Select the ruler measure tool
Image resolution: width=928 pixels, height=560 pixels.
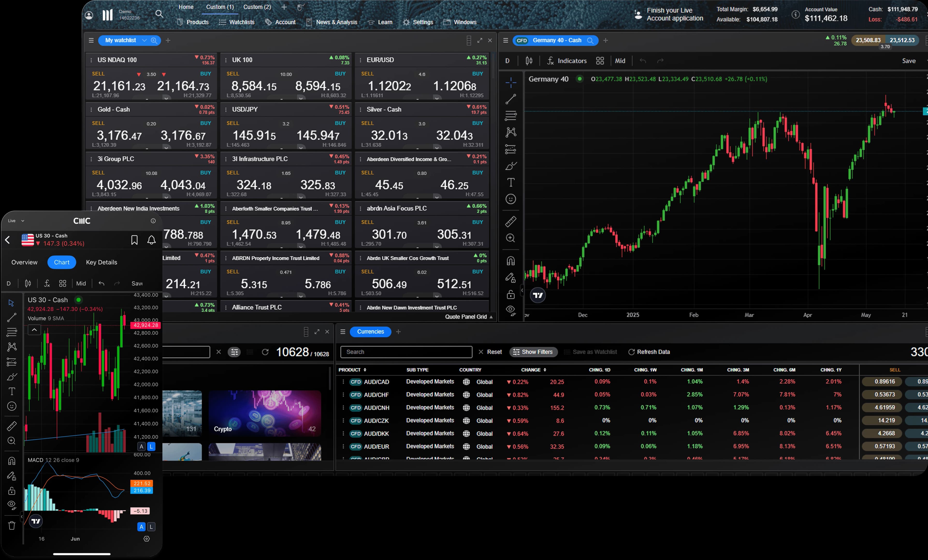tap(511, 222)
